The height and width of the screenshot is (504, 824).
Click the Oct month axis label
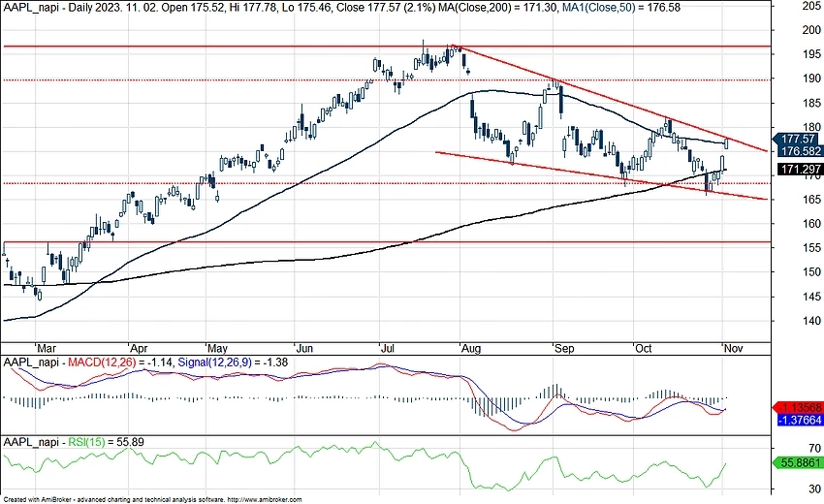point(644,348)
